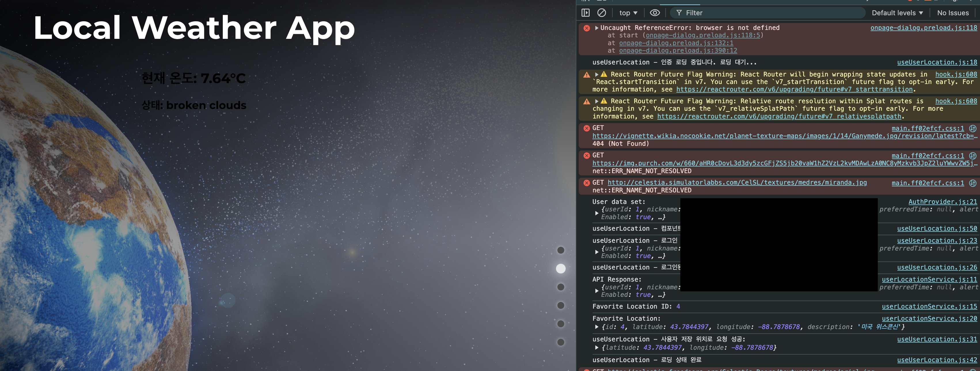Click the miranda.jpg request reload icon

click(973, 183)
